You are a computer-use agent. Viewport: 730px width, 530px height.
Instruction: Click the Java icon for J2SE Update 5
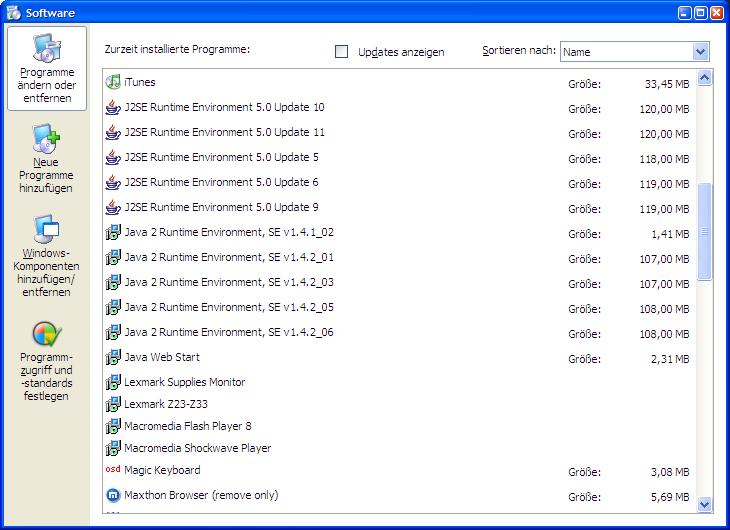(x=113, y=157)
